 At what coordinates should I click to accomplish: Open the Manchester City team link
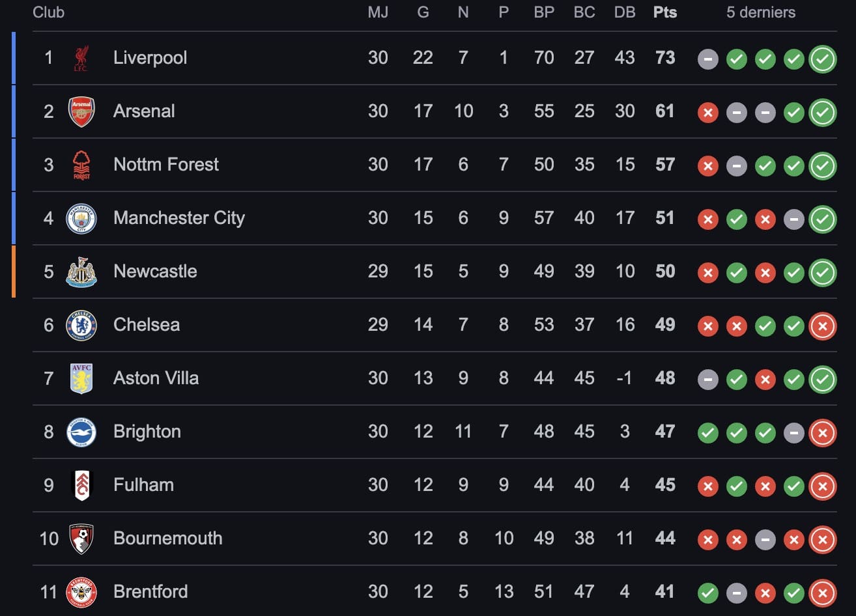tap(178, 218)
